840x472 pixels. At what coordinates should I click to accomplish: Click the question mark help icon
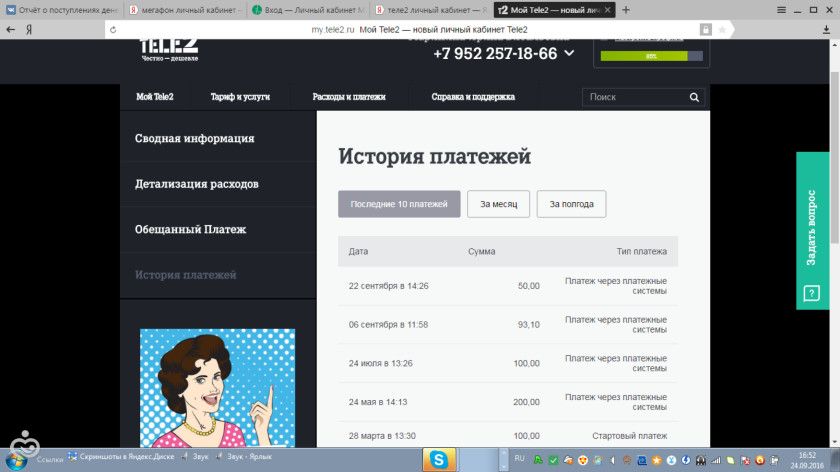point(812,294)
